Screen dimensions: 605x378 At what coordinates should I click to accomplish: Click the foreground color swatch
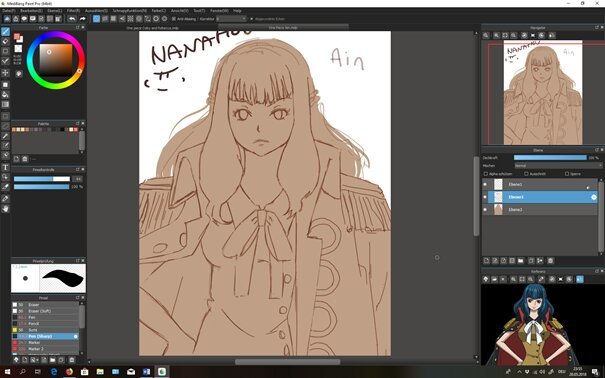(x=17, y=36)
